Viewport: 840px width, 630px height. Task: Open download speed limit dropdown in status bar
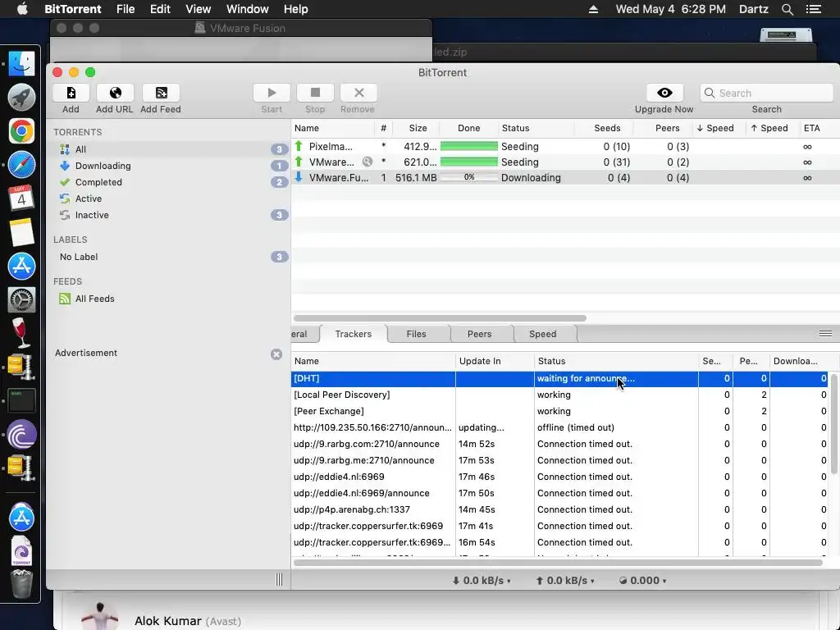pyautogui.click(x=481, y=580)
